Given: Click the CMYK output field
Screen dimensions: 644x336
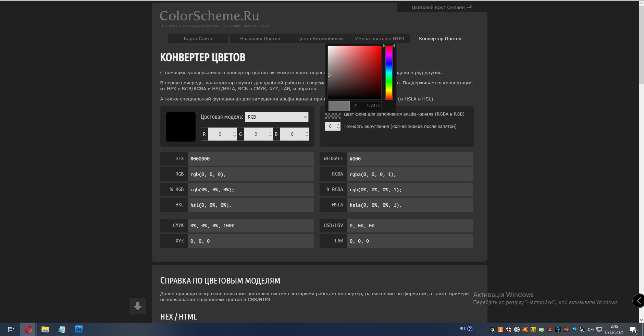Looking at the screenshot, I should point(251,226).
